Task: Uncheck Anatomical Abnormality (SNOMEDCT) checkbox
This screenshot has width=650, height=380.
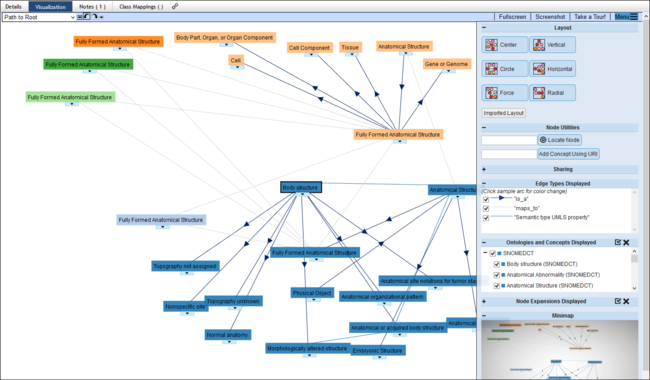Action: pyautogui.click(x=496, y=275)
